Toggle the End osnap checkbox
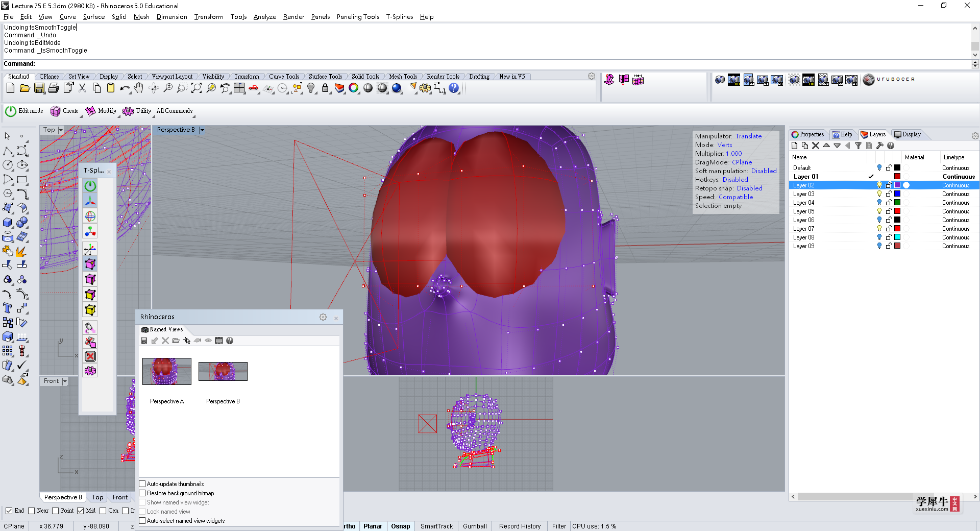Image resolution: width=980 pixels, height=531 pixels. pos(9,511)
